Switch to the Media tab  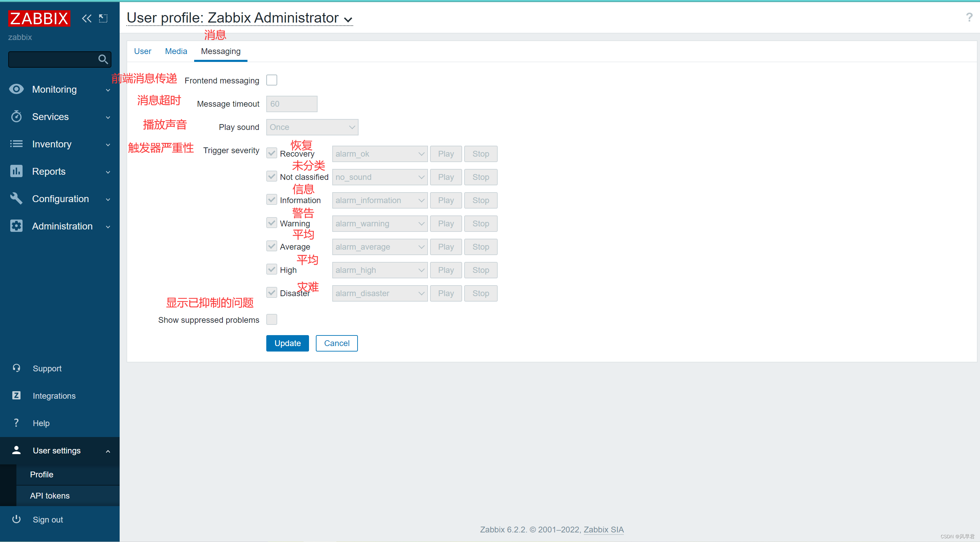(176, 51)
